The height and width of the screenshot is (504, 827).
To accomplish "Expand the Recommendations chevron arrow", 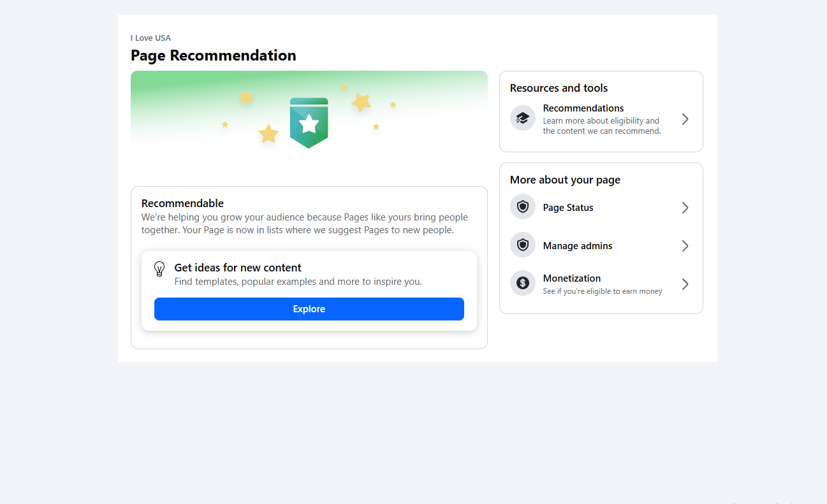I will click(x=685, y=119).
